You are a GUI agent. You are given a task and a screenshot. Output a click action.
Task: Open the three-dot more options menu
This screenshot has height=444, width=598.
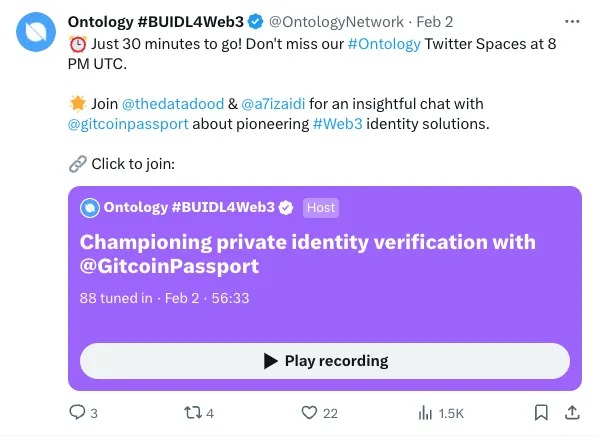pos(572,22)
